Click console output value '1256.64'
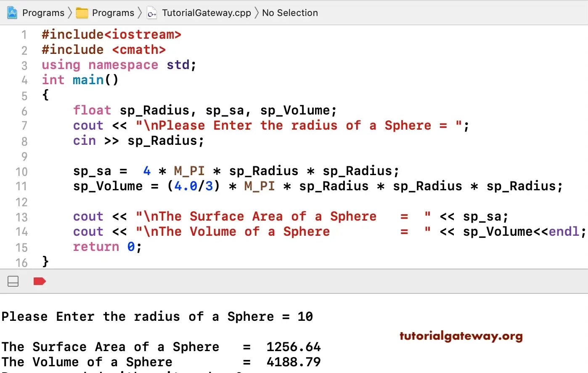The width and height of the screenshot is (588, 373). (294, 347)
